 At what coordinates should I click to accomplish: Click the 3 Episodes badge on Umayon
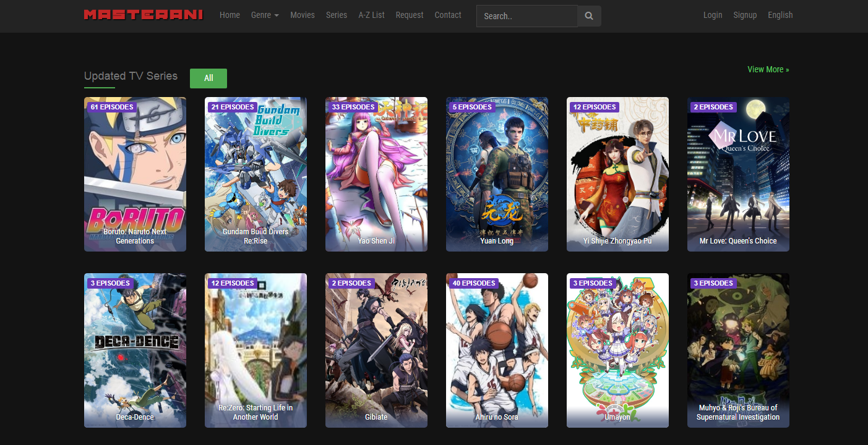593,283
